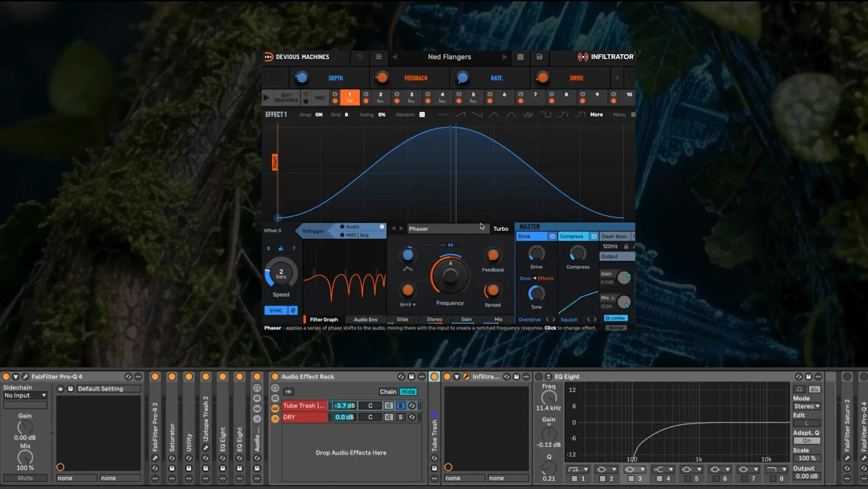
Task: Select effect slot 1 tab
Action: coord(350,97)
